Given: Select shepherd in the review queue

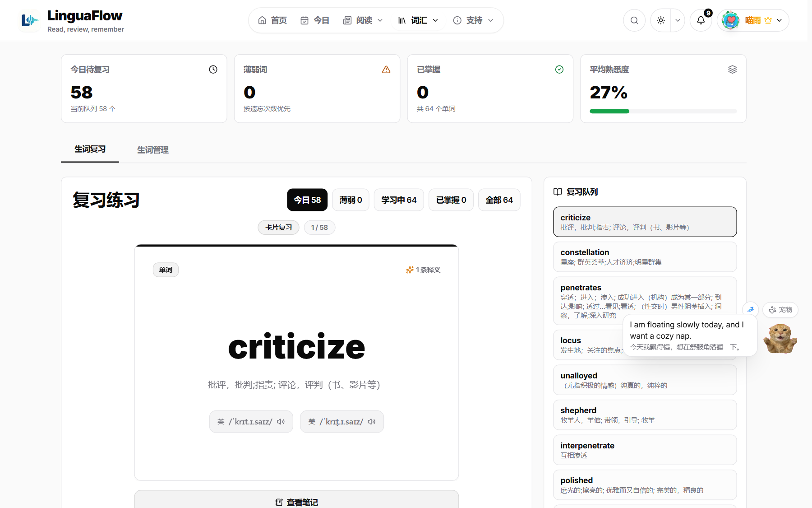Looking at the screenshot, I should pyautogui.click(x=645, y=415).
